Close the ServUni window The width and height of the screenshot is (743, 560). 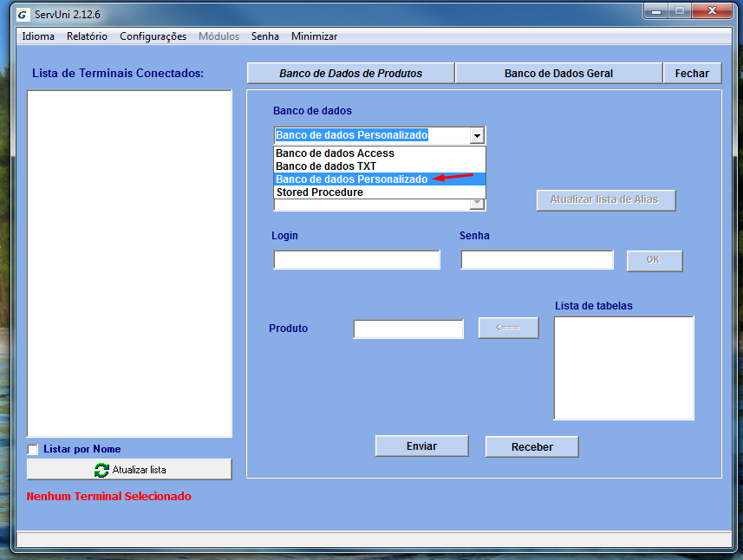click(712, 11)
